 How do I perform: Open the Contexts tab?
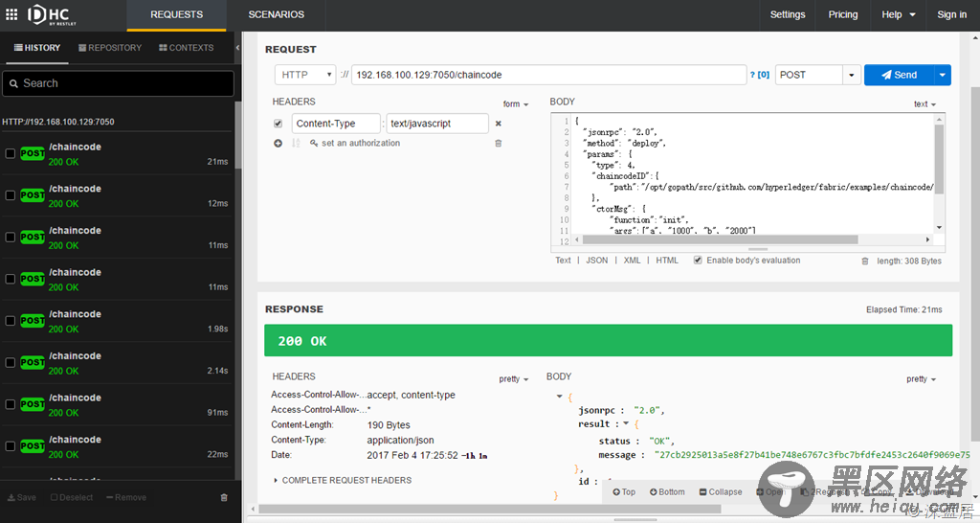click(187, 48)
